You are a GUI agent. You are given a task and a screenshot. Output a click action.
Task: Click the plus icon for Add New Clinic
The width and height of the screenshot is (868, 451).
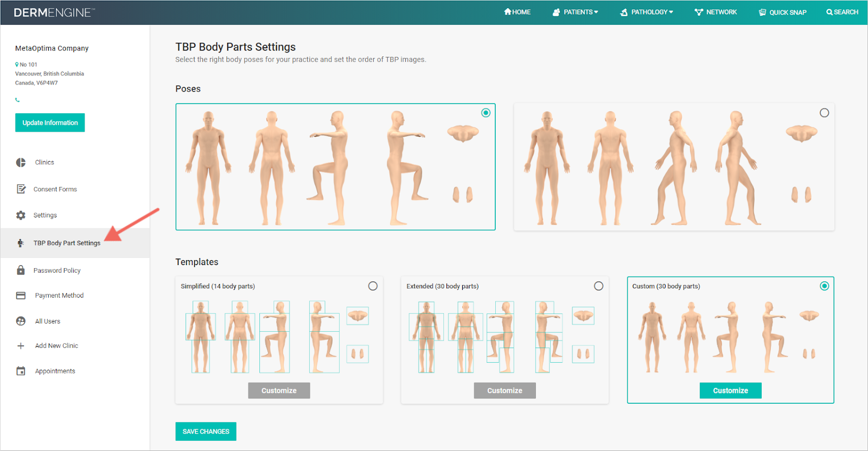[x=21, y=346]
